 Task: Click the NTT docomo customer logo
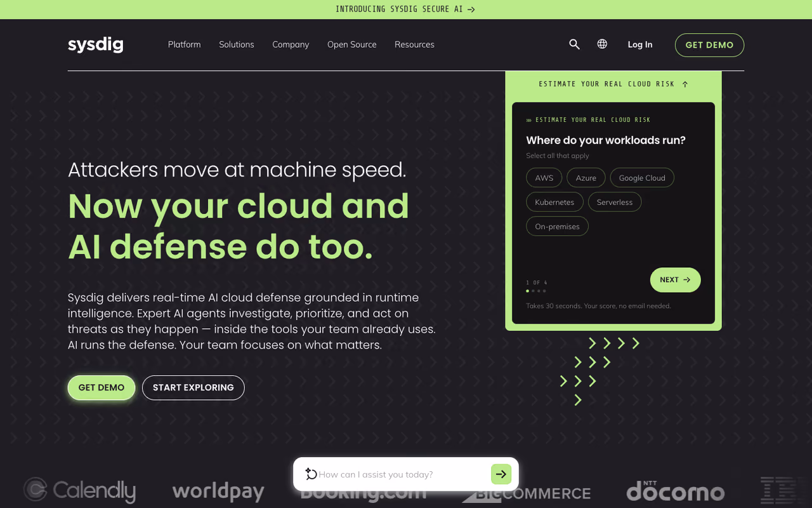(675, 490)
